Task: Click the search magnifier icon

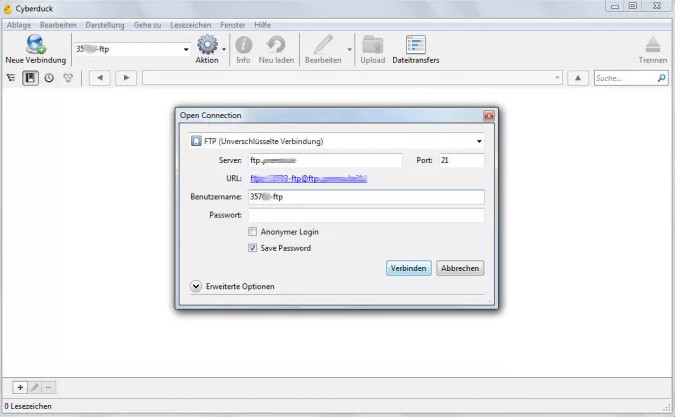Action: [662, 78]
